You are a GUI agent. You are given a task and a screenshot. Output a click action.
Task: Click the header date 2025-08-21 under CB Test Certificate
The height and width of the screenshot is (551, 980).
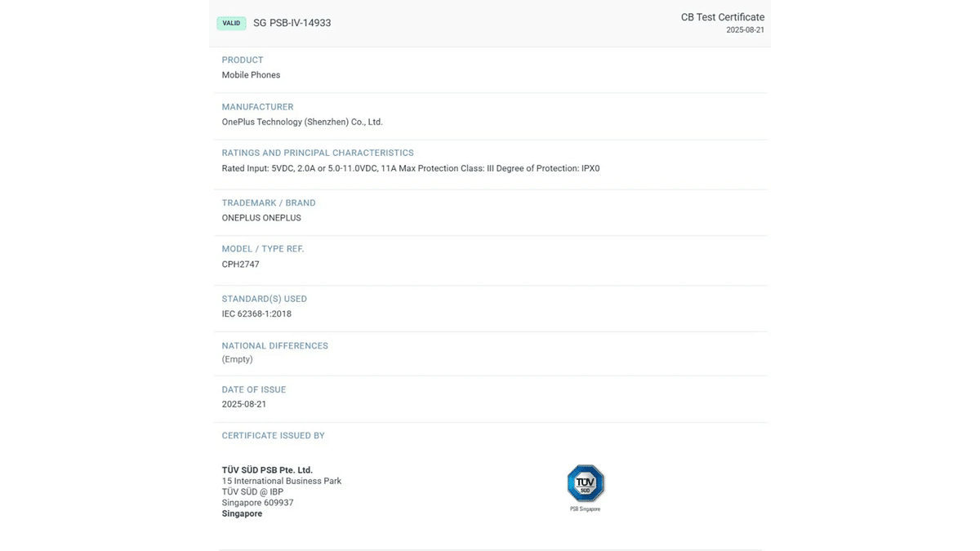(746, 30)
